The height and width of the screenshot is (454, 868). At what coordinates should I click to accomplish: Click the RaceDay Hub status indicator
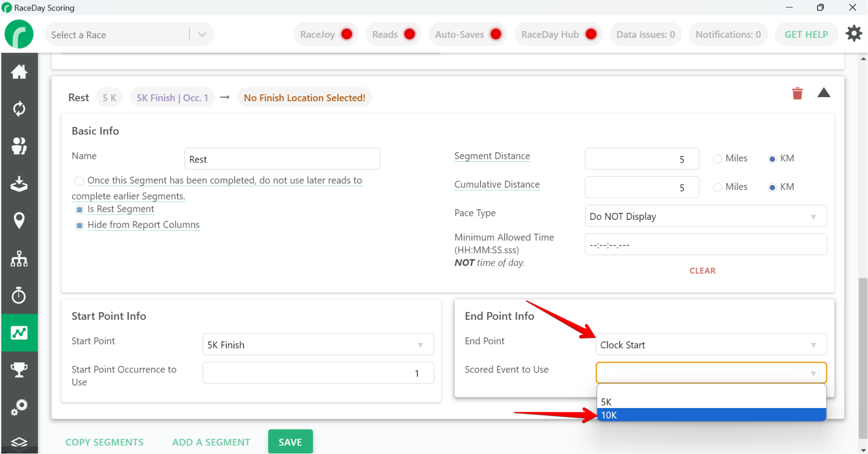pyautogui.click(x=559, y=34)
